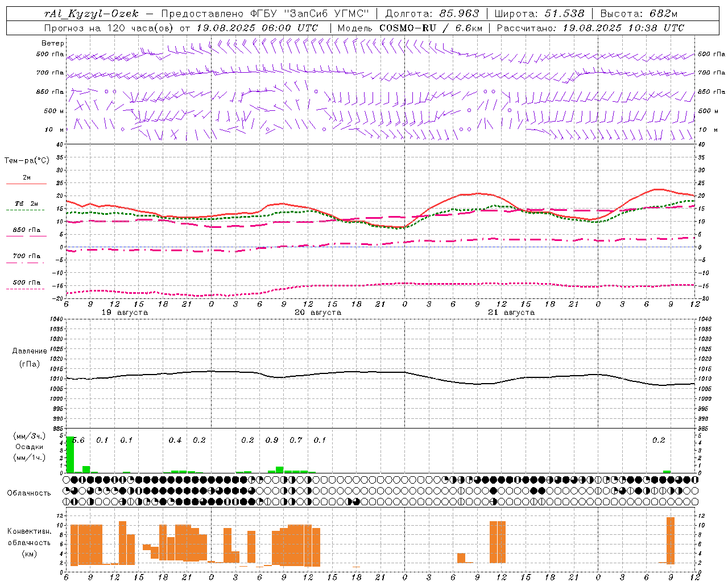Click the longitude value Долгота: 85.963

[x=432, y=14]
